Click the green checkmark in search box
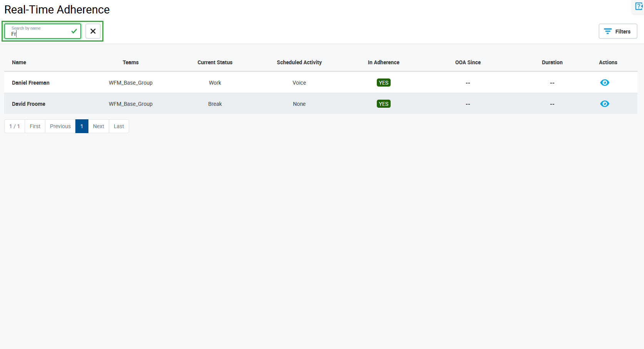Screen dimensions: 644x349 (x=74, y=31)
